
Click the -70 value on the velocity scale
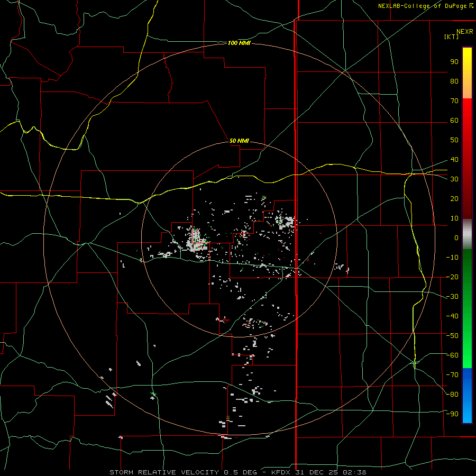tap(452, 375)
